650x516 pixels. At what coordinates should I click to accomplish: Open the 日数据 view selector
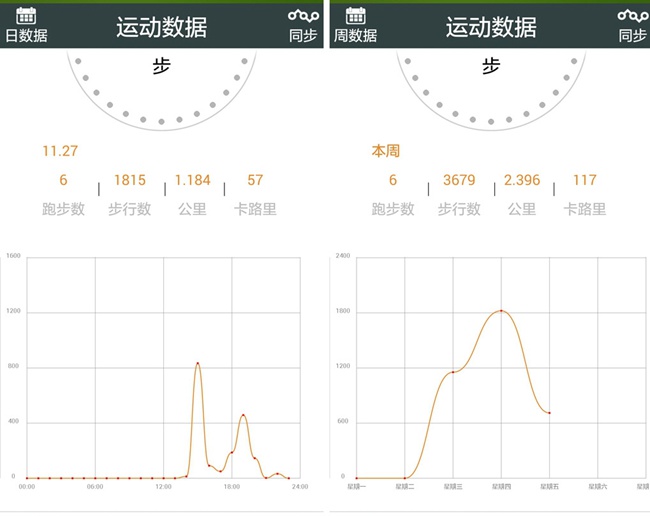click(x=26, y=35)
